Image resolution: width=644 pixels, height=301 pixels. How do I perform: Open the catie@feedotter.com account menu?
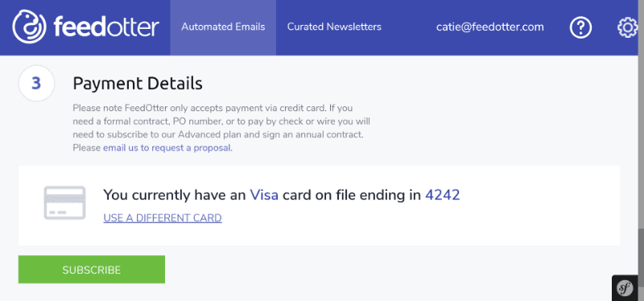tap(490, 27)
